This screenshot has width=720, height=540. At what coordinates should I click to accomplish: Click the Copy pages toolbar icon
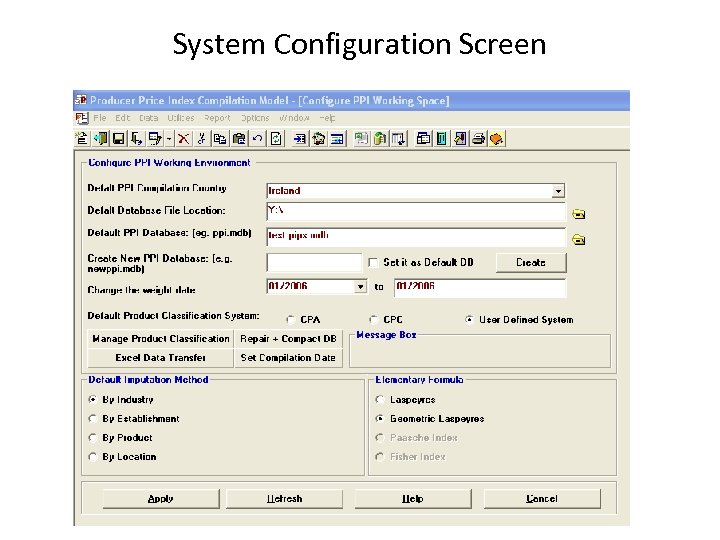(220, 138)
